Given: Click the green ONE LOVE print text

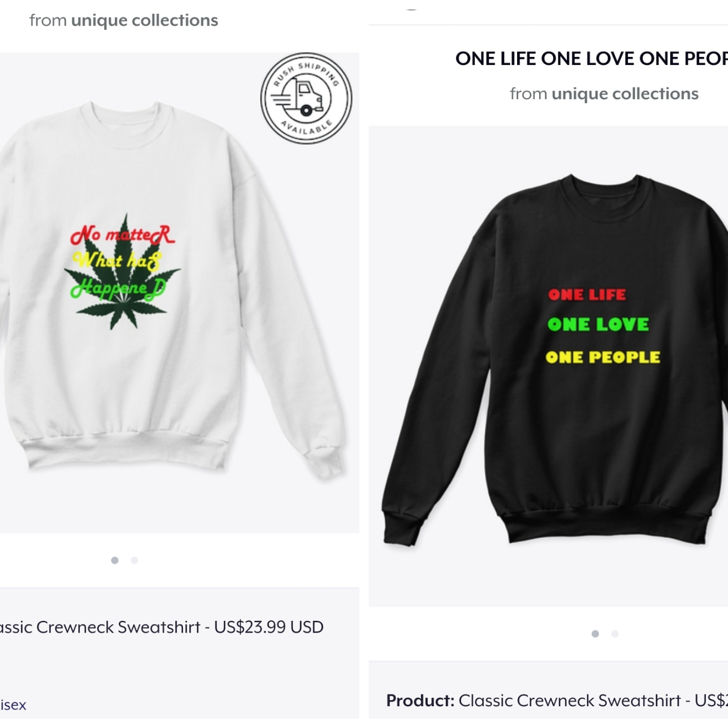Looking at the screenshot, I should [x=598, y=324].
